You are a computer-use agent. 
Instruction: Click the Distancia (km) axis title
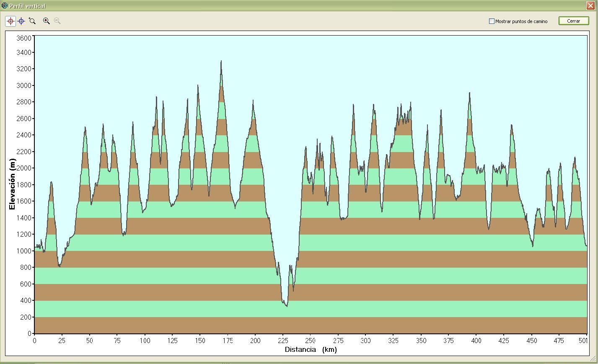click(x=311, y=349)
